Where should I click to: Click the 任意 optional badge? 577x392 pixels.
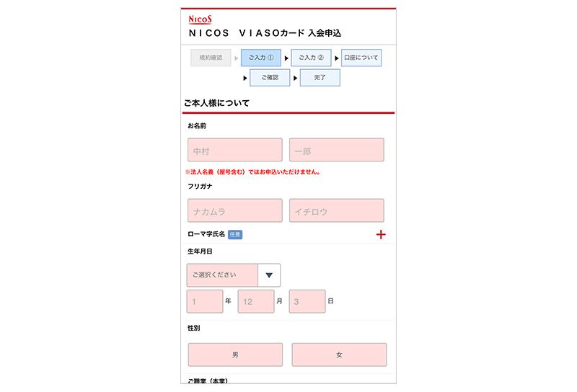pyautogui.click(x=235, y=234)
